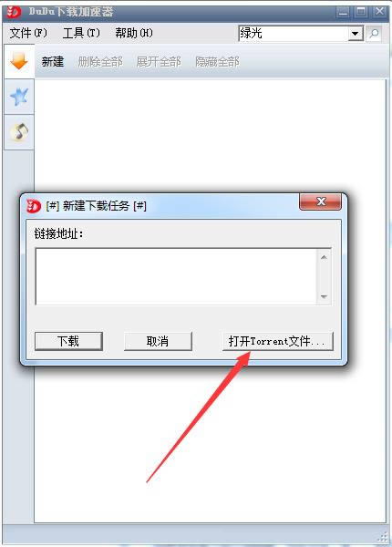The height and width of the screenshot is (547, 392).
Task: Open the 帮助(H) menu
Action: [x=134, y=33]
